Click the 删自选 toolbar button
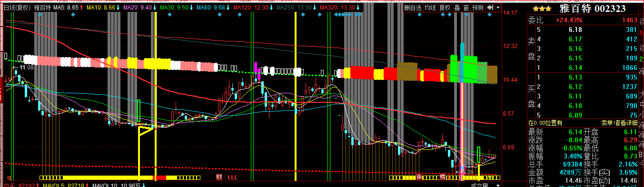 pyautogui.click(x=413, y=8)
